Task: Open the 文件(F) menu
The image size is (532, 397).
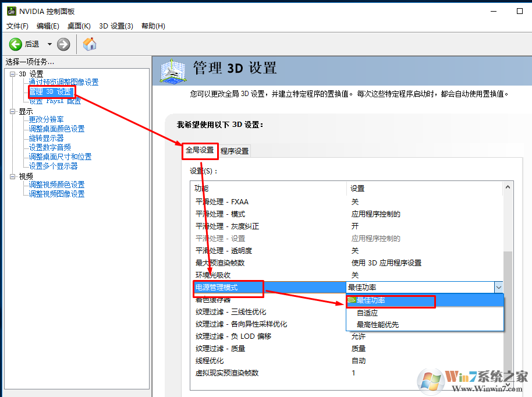Action: pos(17,26)
